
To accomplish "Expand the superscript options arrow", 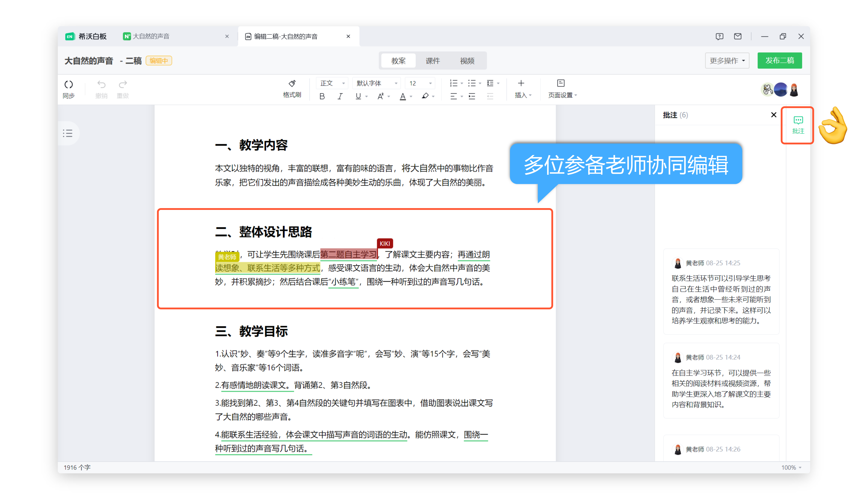I will (x=389, y=97).
